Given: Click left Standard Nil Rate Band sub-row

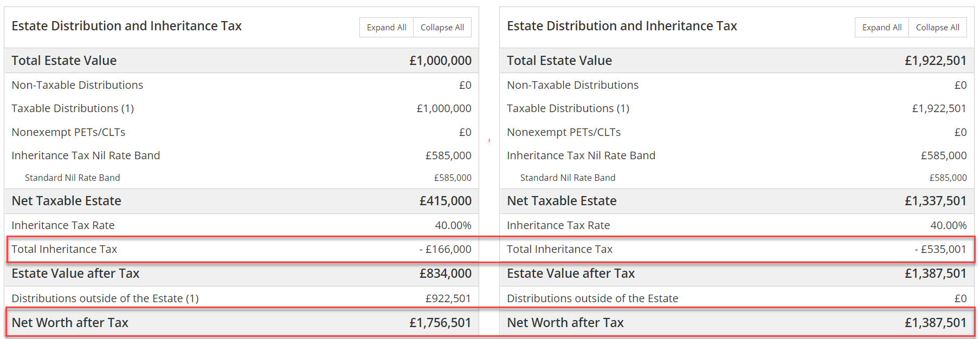Looking at the screenshot, I should tap(241, 178).
